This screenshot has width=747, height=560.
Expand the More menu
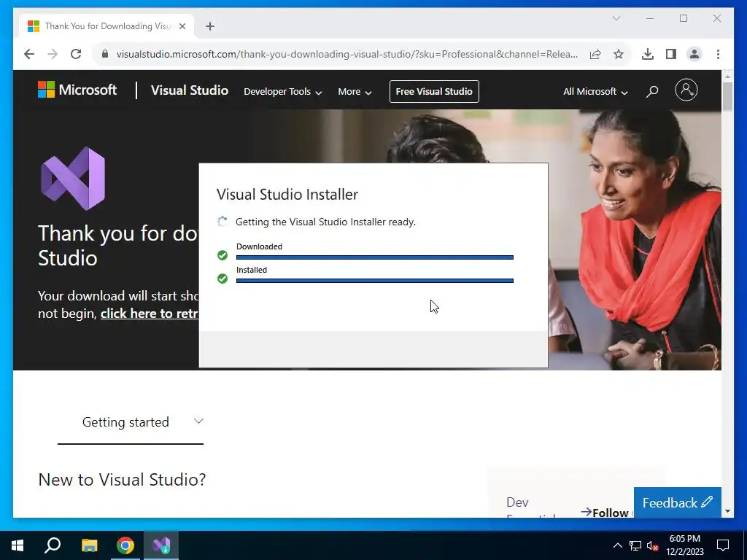355,91
